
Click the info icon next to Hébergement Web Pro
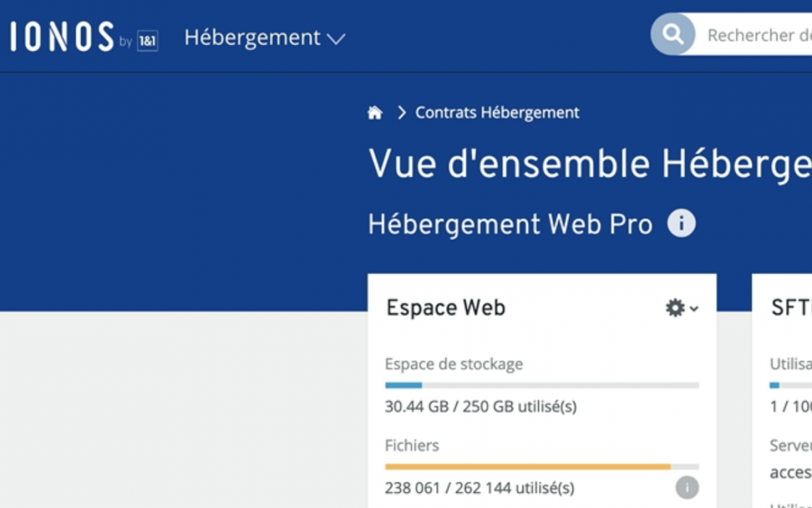[x=681, y=221]
